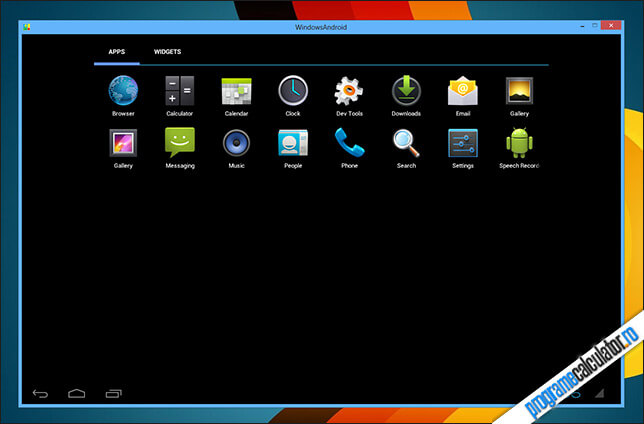This screenshot has width=644, height=424.
Task: Open the Search app
Action: (406, 148)
